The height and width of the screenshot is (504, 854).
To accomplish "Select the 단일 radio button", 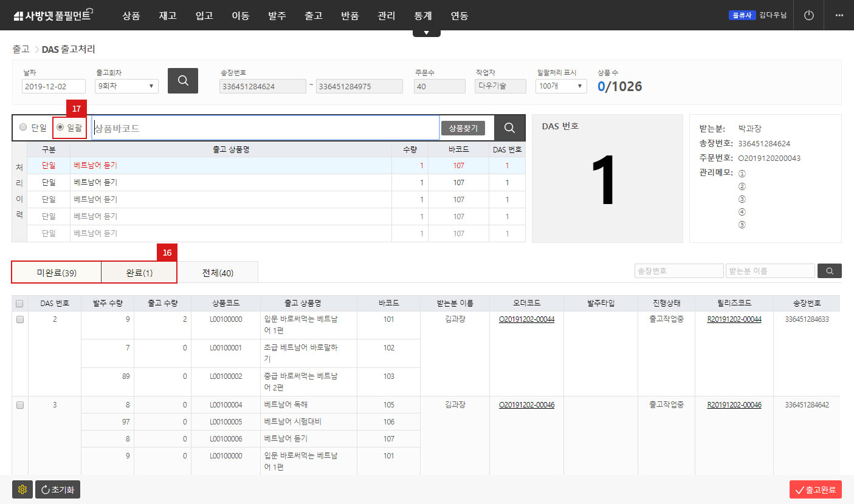I will pos(22,128).
